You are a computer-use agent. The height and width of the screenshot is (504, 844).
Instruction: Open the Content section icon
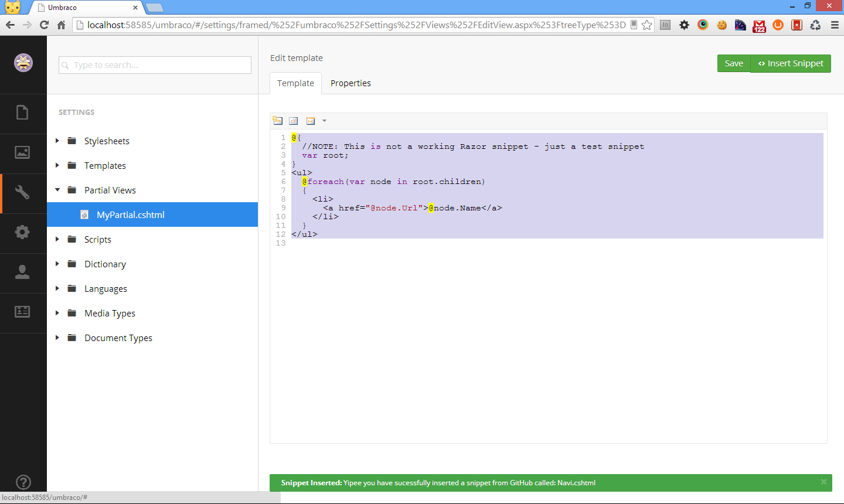[x=22, y=113]
